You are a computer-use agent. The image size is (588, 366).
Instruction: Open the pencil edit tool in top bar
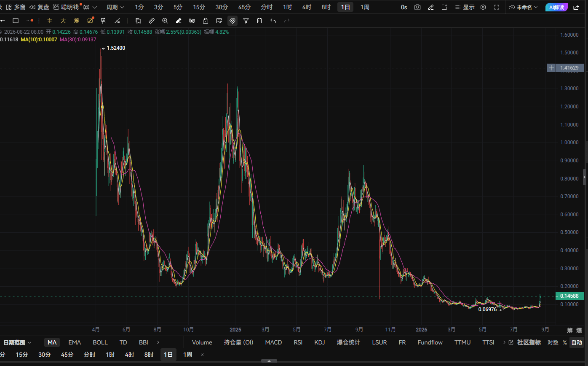(x=431, y=7)
